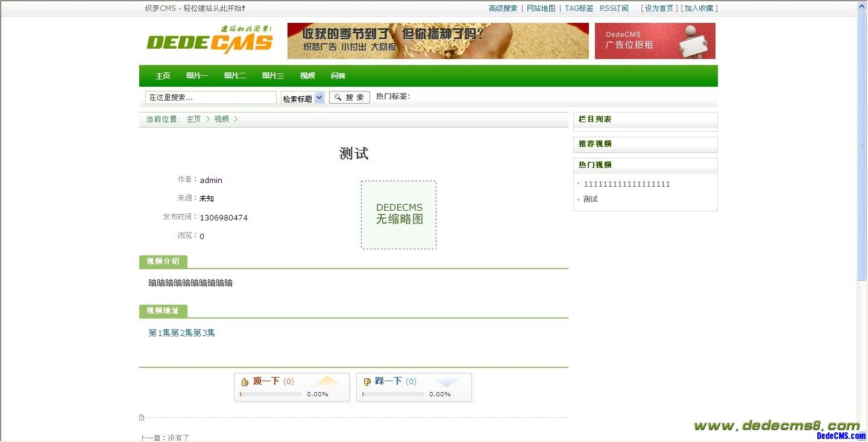Click the DEDECMS 无缩略图 placeholder thumbnail
This screenshot has height=442, width=868.
point(398,214)
